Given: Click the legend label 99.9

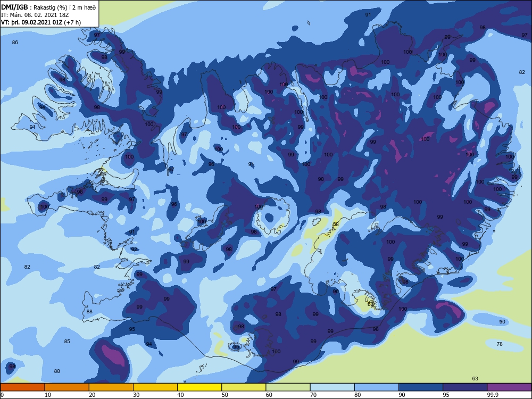Looking at the screenshot, I should (493, 395).
